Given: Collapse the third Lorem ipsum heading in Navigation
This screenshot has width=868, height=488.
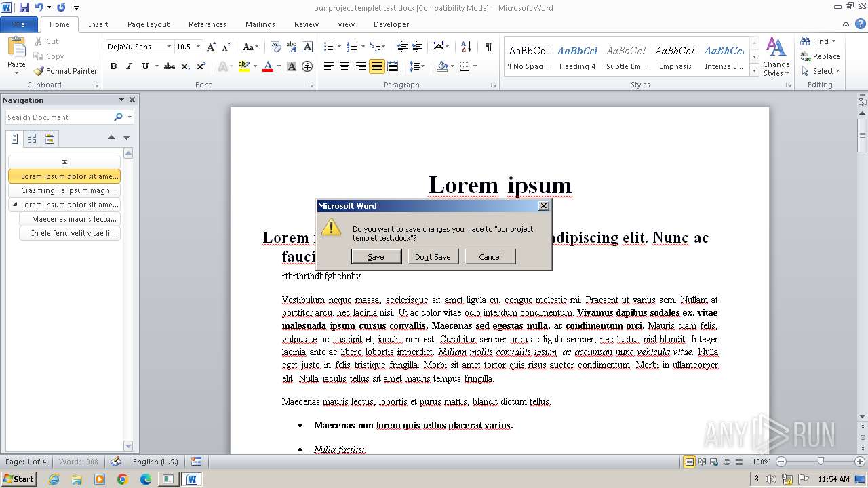Looking at the screenshot, I should pyautogui.click(x=16, y=205).
